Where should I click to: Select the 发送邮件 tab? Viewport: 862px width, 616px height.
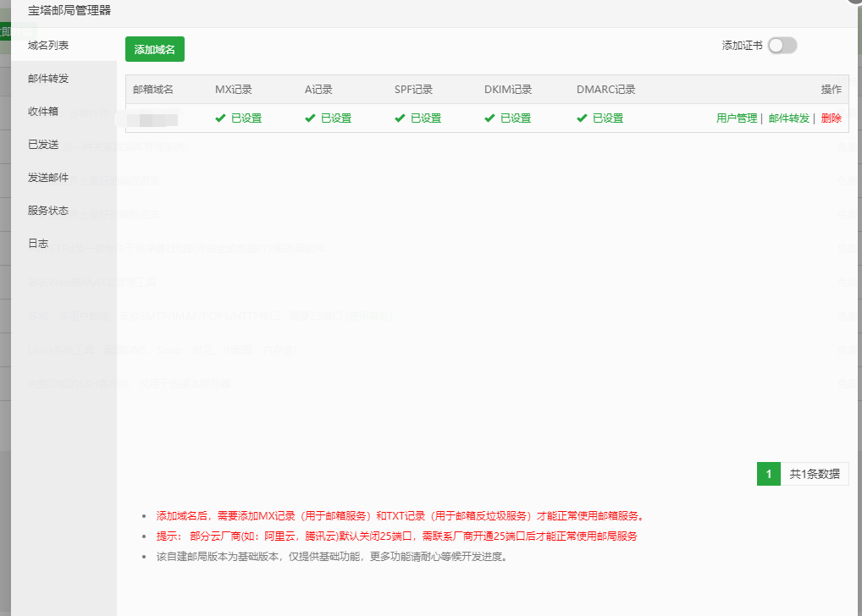click(48, 177)
